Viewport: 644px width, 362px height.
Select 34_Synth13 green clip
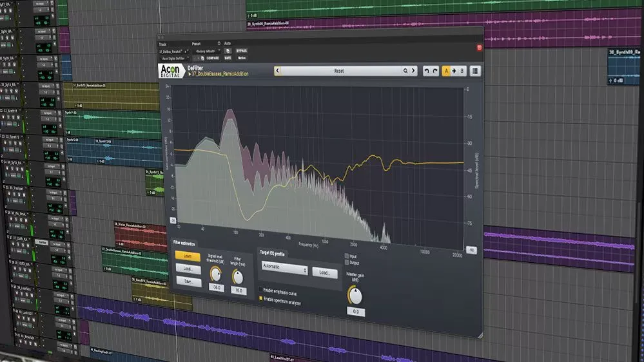tap(155, 183)
